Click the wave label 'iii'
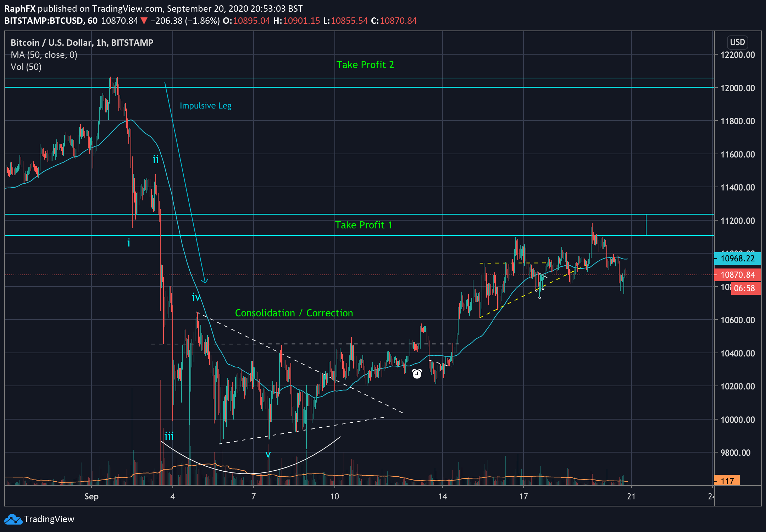Image resolution: width=766 pixels, height=532 pixels. (x=169, y=436)
